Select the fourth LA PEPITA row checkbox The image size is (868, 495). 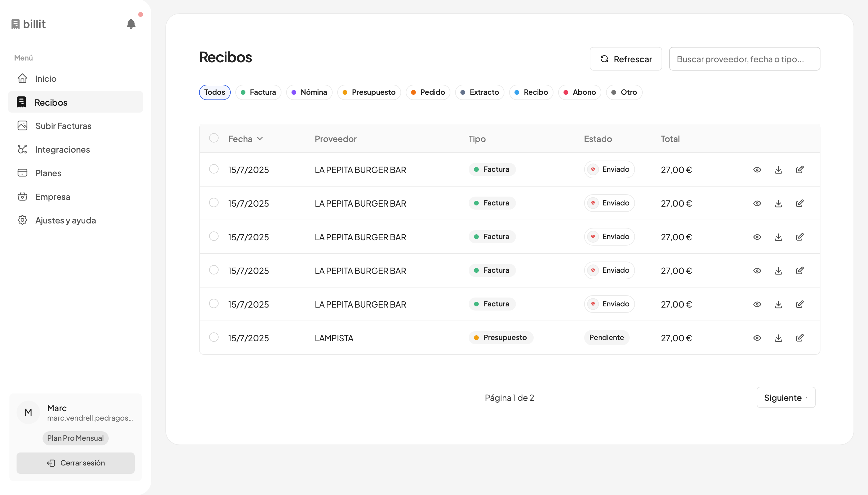pyautogui.click(x=214, y=270)
